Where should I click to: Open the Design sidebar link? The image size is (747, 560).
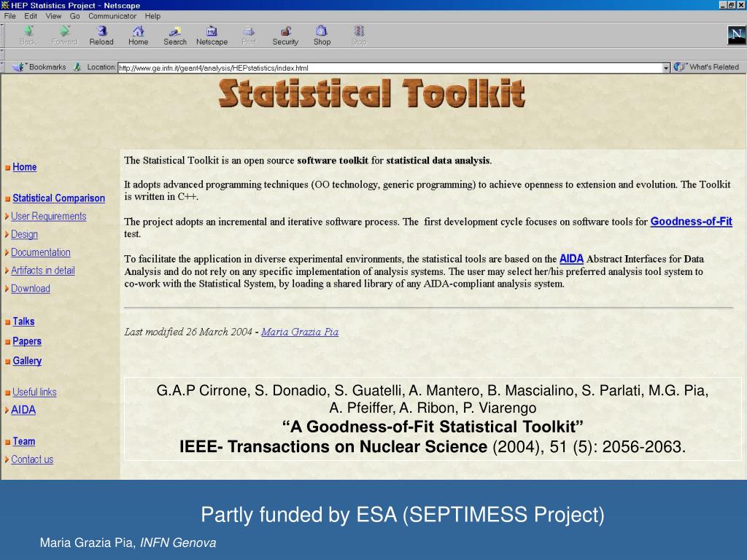pos(24,234)
